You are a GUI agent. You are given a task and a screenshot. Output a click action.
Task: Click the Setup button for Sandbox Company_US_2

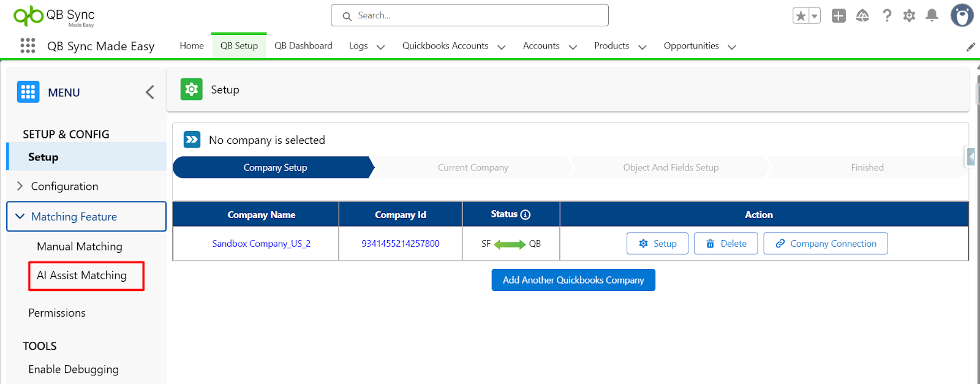(x=657, y=244)
